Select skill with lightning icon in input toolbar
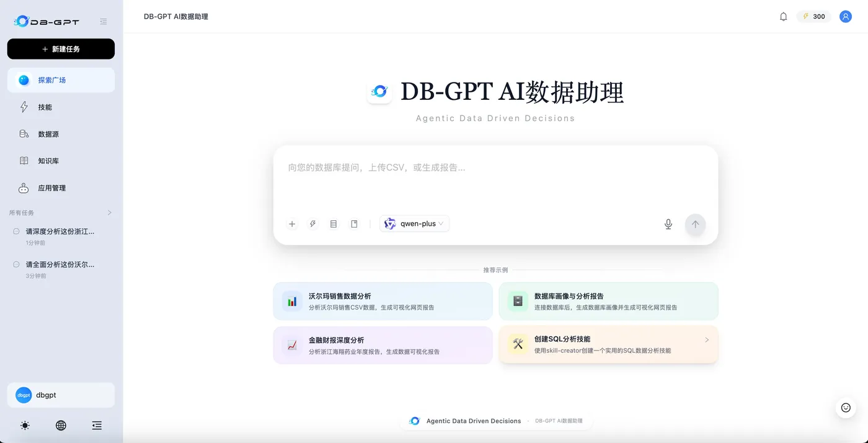 click(x=313, y=224)
